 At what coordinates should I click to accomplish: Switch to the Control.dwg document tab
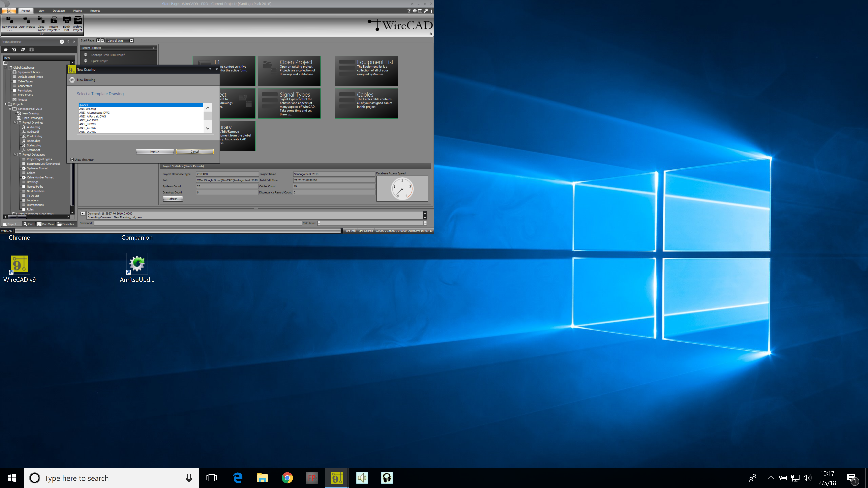(x=115, y=40)
